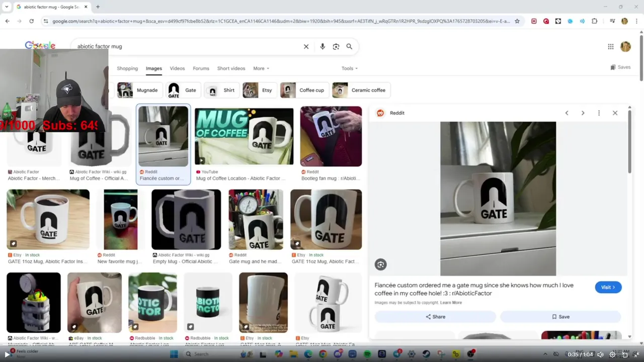Open Chrome three-dot menu

click(636, 21)
